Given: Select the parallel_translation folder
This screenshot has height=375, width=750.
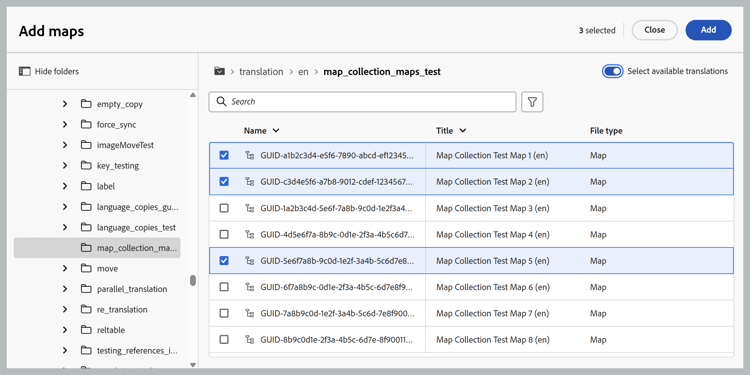Looking at the screenshot, I should [132, 289].
